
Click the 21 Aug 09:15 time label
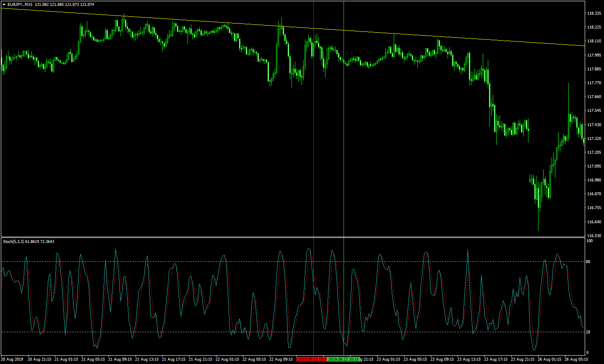[120, 359]
